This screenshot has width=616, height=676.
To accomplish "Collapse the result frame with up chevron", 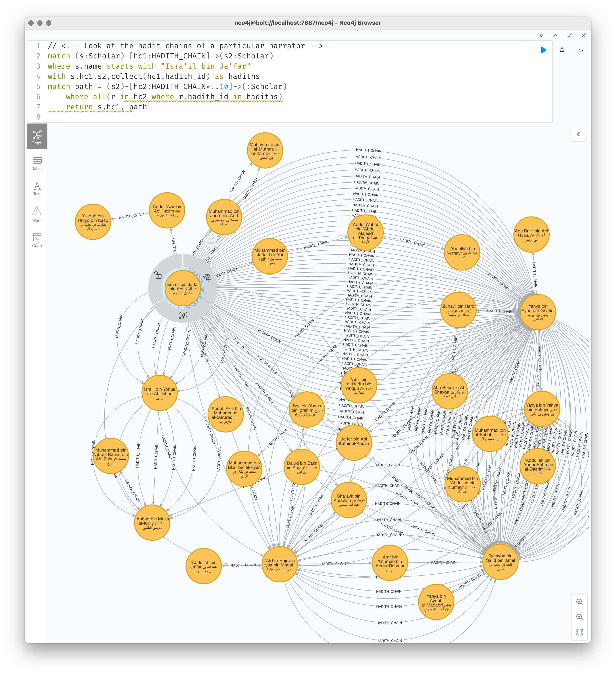I will tap(555, 36).
